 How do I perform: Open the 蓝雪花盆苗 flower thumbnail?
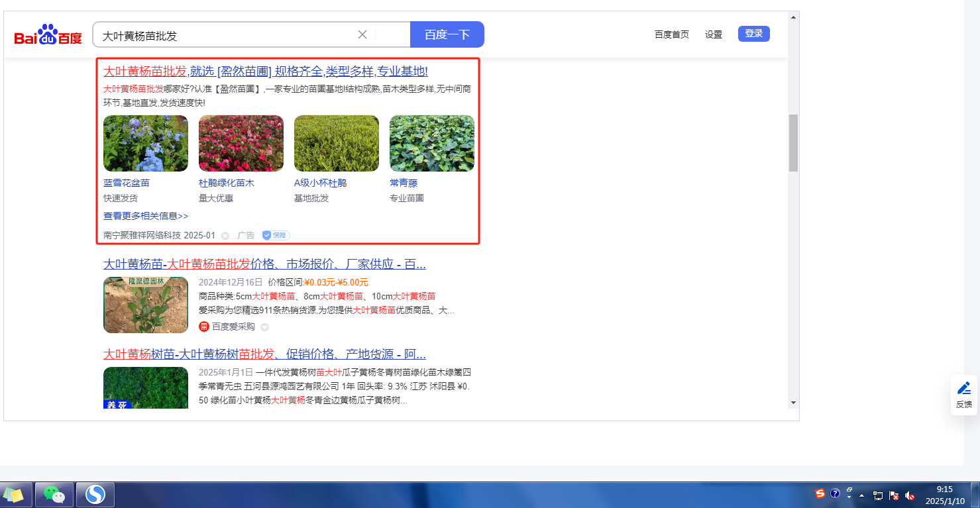tap(146, 144)
